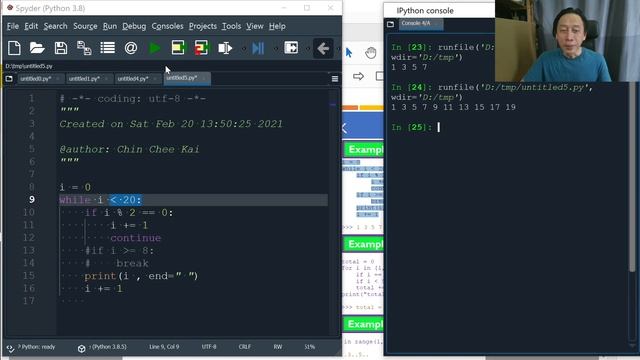Go back with the left arrow icon

click(x=323, y=49)
